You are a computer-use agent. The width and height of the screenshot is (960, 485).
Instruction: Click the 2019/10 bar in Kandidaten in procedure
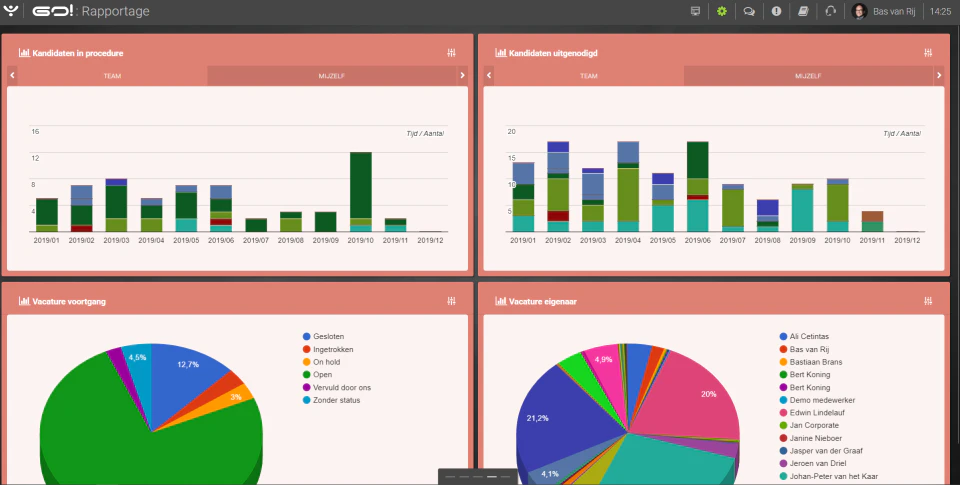coord(361,192)
